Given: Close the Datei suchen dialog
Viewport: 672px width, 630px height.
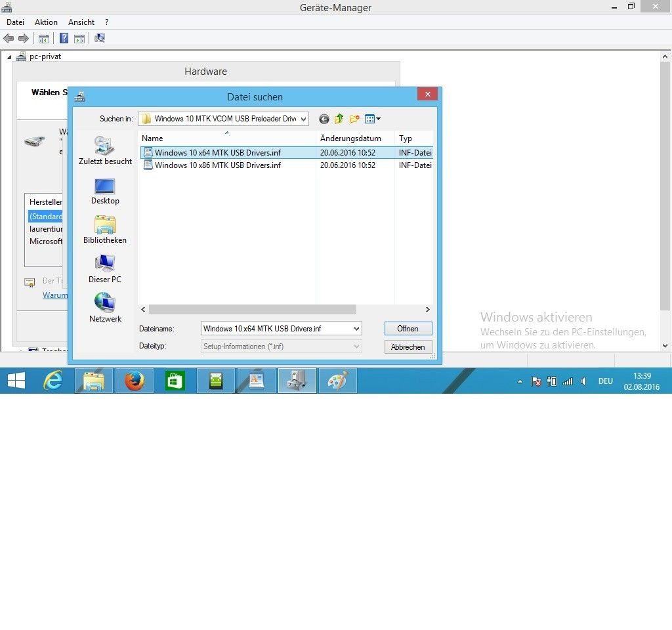Looking at the screenshot, I should 427,94.
